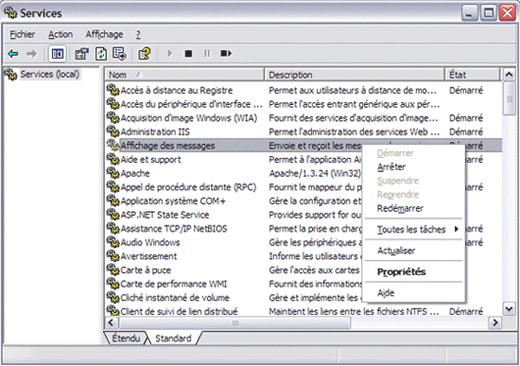The image size is (520, 366).
Task: Click the horizontal scrollbar right arrow
Action: [x=495, y=322]
